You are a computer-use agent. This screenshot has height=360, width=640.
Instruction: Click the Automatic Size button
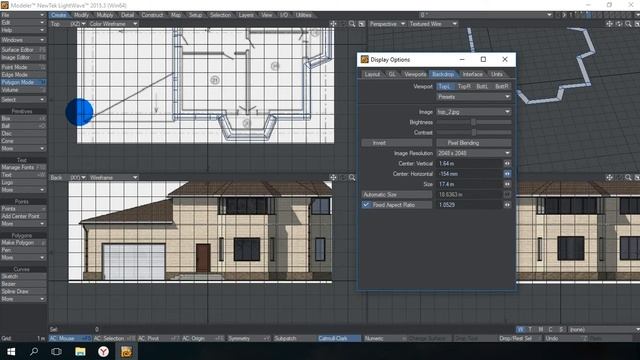point(397,195)
